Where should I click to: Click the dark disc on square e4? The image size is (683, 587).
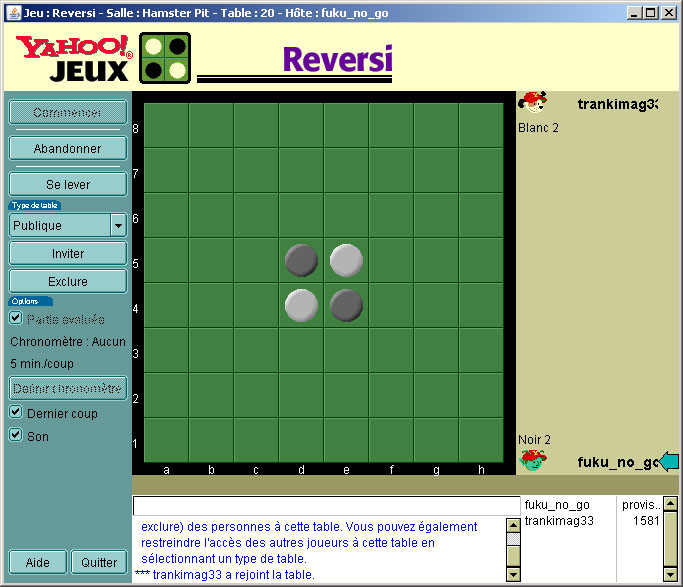pyautogui.click(x=346, y=306)
